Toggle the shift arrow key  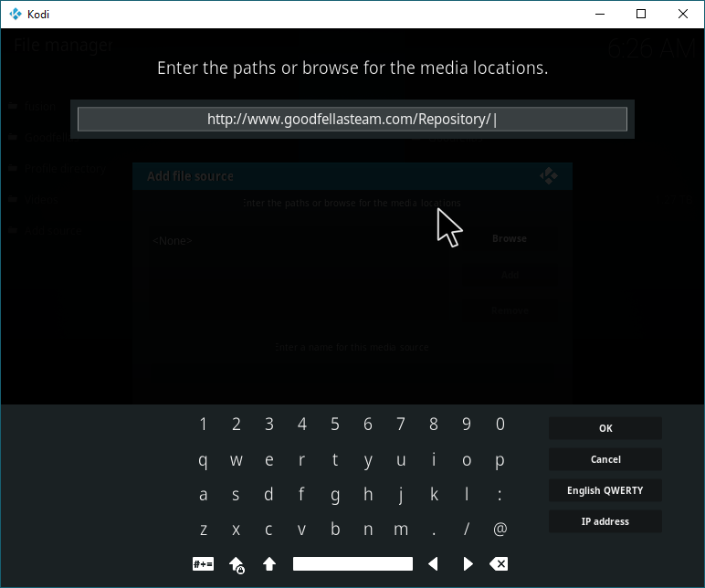[268, 563]
